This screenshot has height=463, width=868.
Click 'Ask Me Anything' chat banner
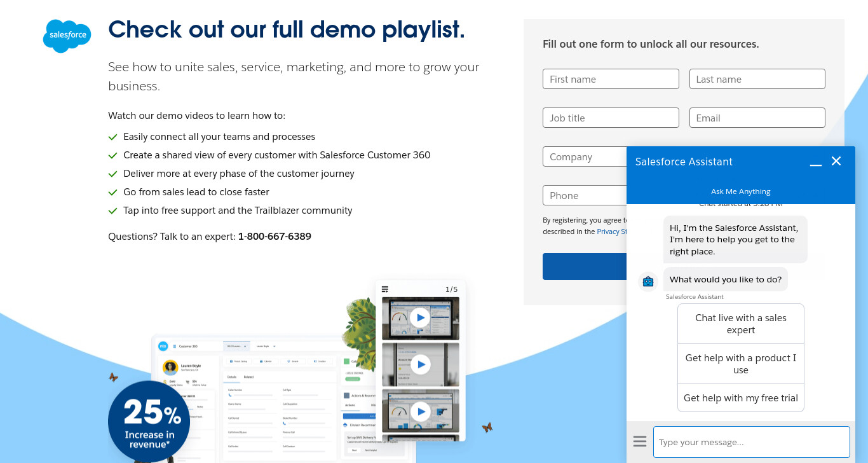[x=741, y=191]
